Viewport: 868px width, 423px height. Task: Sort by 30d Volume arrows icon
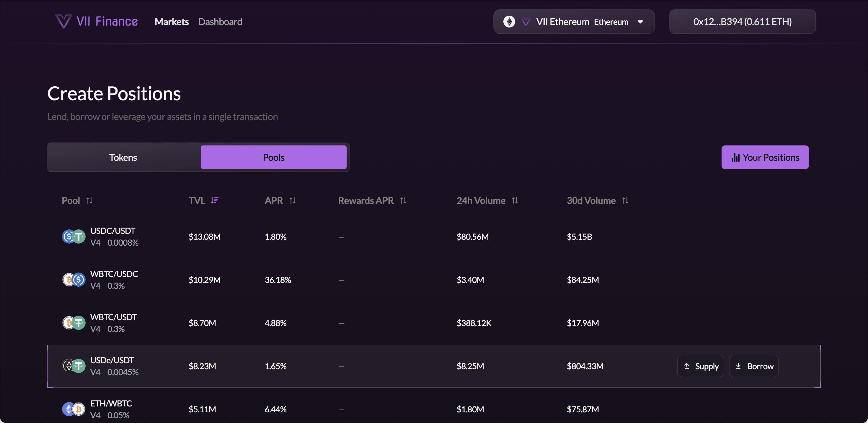pos(625,200)
